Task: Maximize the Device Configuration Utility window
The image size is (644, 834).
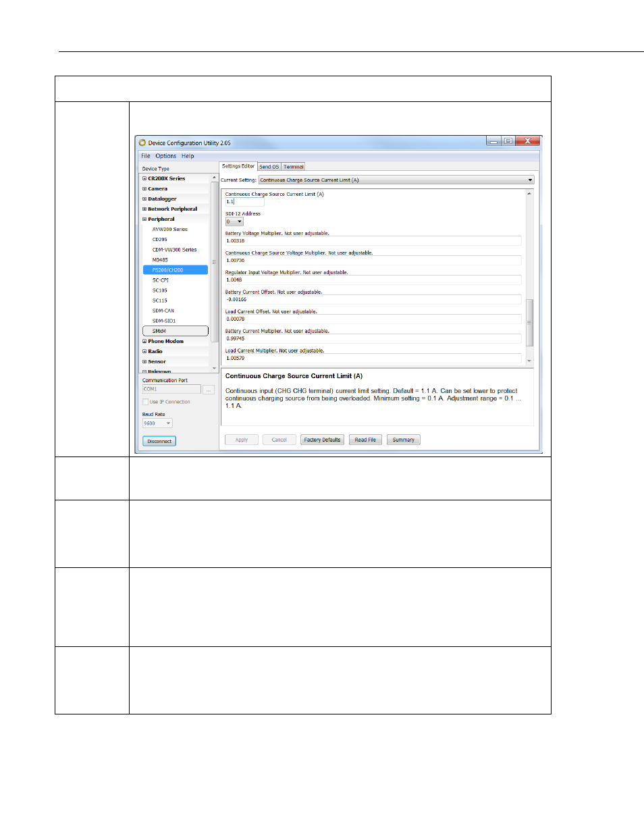Action: (x=508, y=141)
